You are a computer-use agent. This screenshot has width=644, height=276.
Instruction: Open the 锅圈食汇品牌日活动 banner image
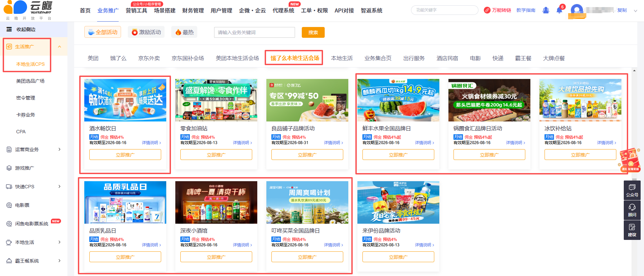[x=489, y=100]
